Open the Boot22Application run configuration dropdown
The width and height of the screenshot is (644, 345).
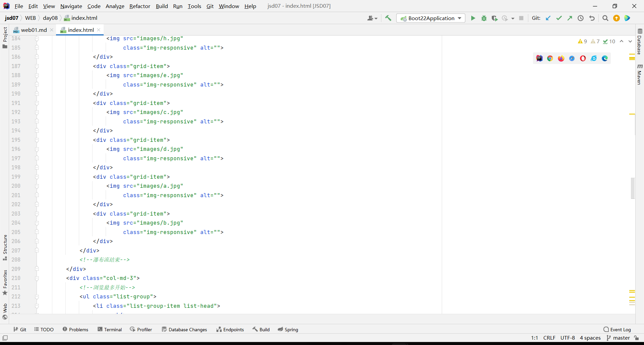pyautogui.click(x=431, y=18)
